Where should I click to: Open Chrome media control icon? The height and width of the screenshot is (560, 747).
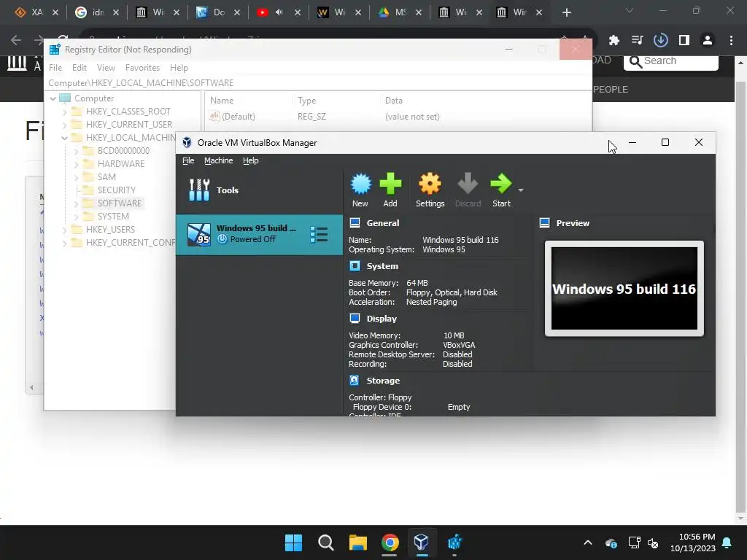click(x=637, y=41)
